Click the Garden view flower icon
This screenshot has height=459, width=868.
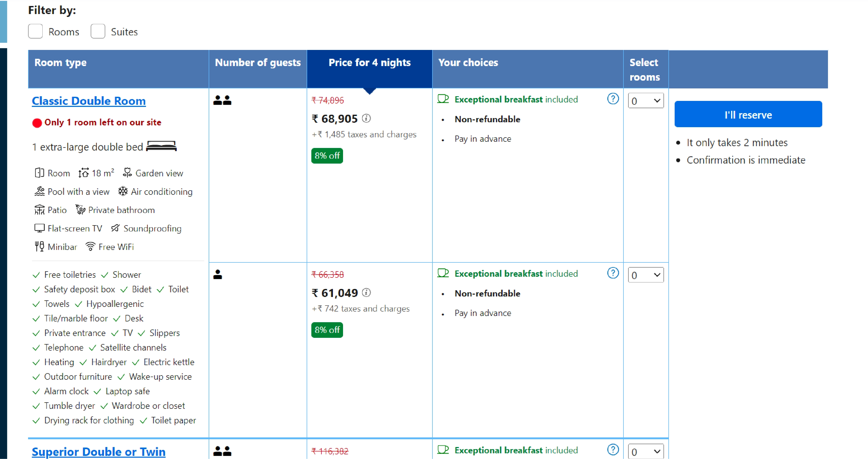[127, 173]
